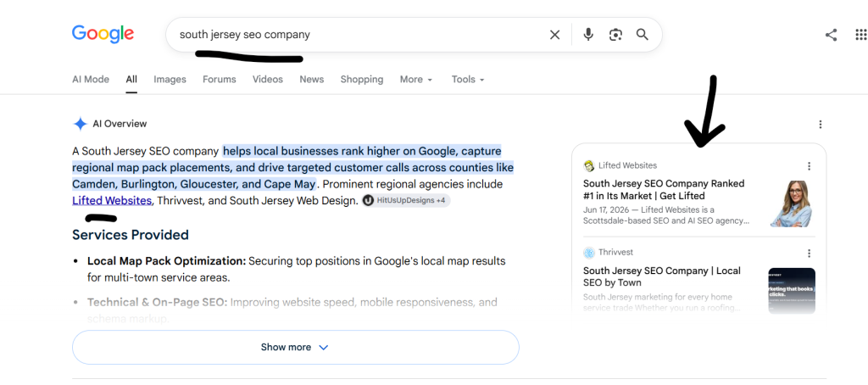Click the AI Overview sparkle icon
The height and width of the screenshot is (385, 868).
(x=81, y=124)
